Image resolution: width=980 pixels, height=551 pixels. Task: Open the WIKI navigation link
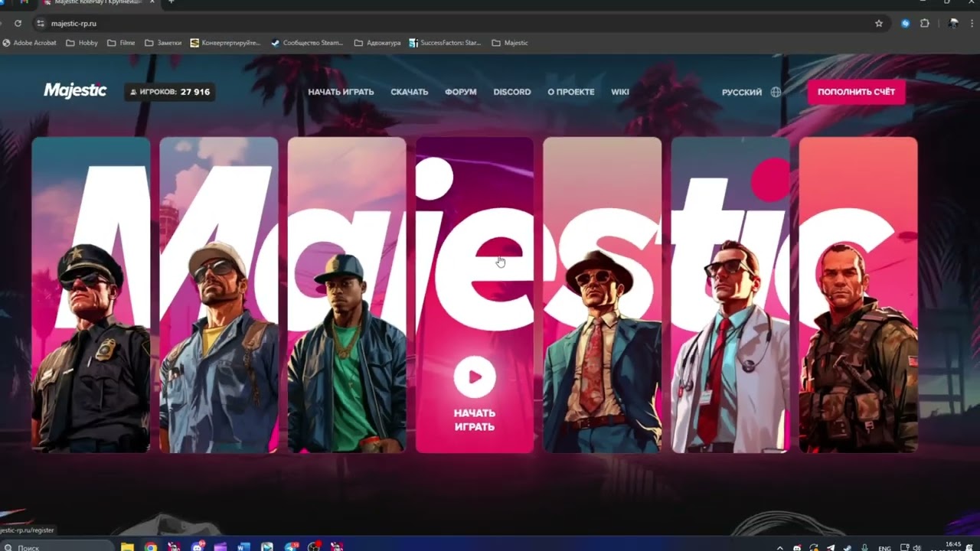(x=620, y=92)
